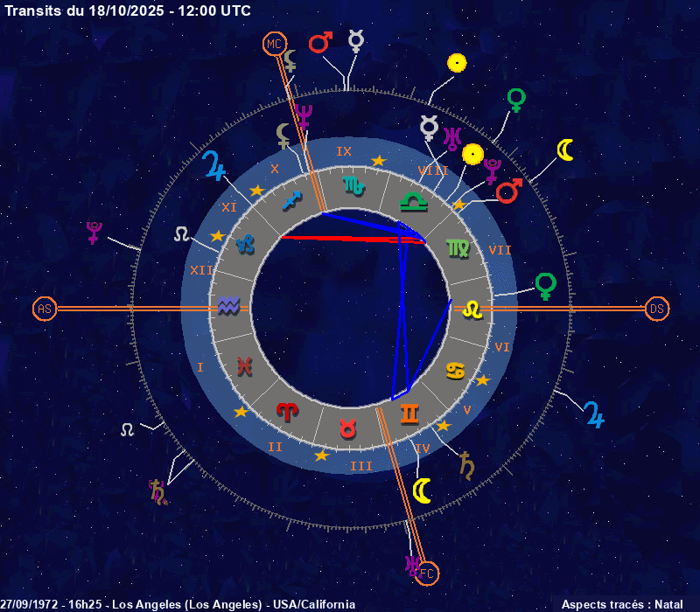
Task: Click the MC midheaven circle marker
Action: point(275,43)
